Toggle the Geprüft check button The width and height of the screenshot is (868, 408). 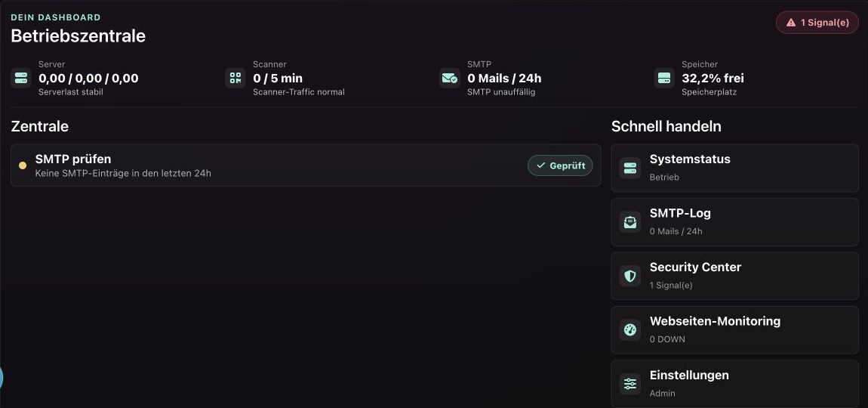559,165
